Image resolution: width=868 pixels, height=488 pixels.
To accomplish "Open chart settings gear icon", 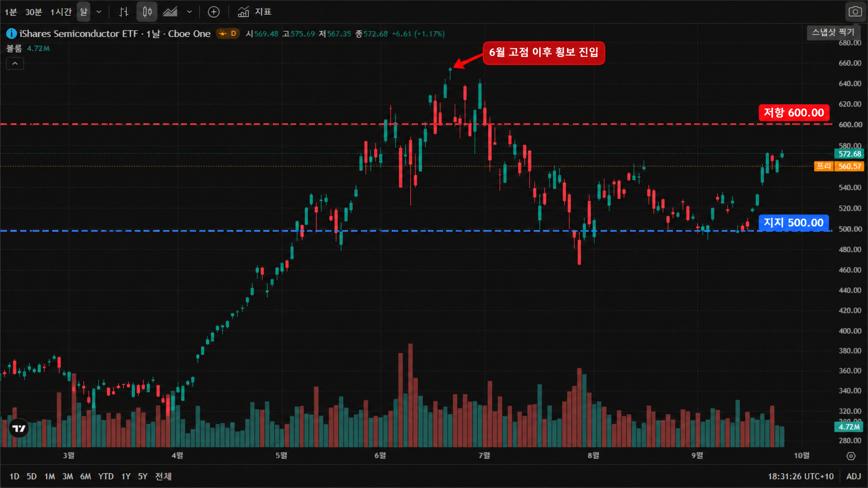I will click(x=851, y=456).
